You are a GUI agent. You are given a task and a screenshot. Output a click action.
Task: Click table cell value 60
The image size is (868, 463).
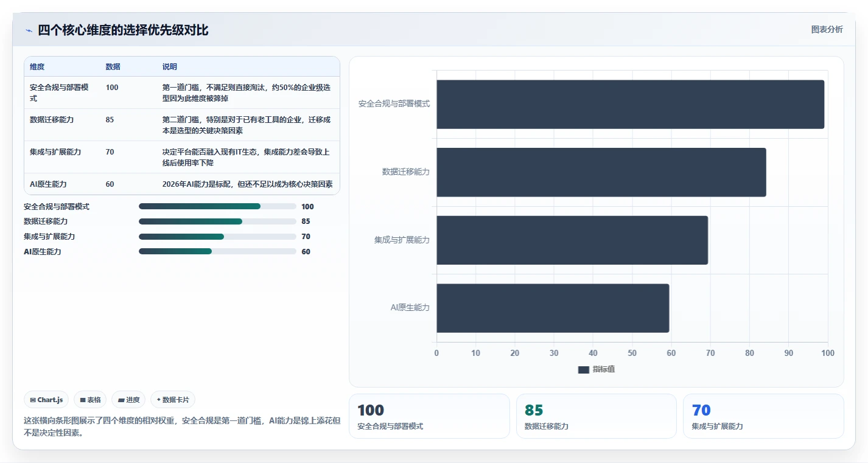click(110, 184)
